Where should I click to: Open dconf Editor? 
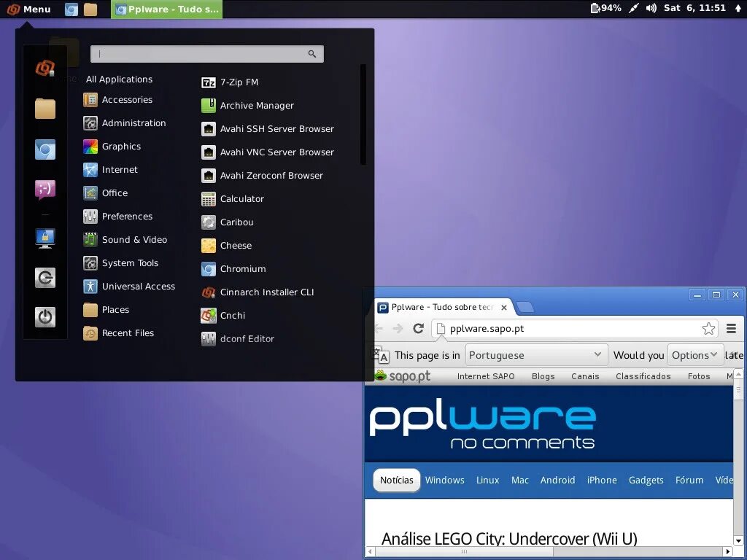point(238,339)
